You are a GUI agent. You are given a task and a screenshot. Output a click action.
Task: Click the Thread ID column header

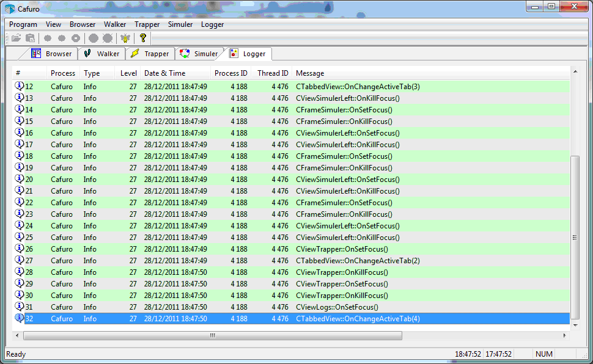click(x=273, y=73)
